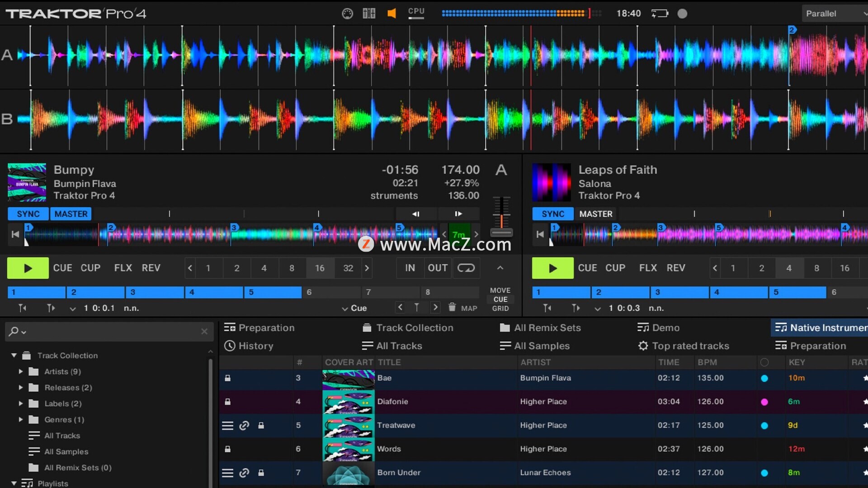Screen dimensions: 868x488
Task: Set loop OUT point on deck A
Action: click(x=438, y=268)
